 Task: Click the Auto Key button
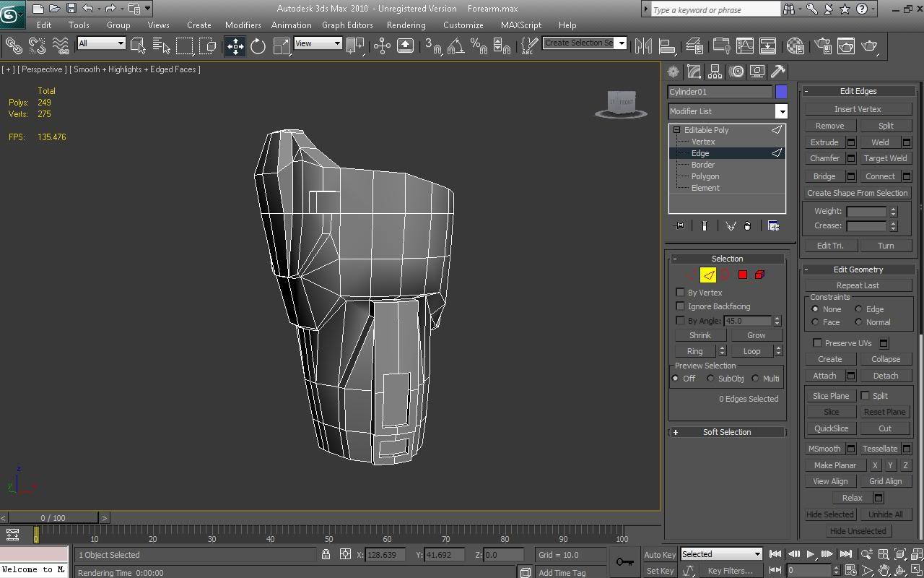tap(660, 555)
